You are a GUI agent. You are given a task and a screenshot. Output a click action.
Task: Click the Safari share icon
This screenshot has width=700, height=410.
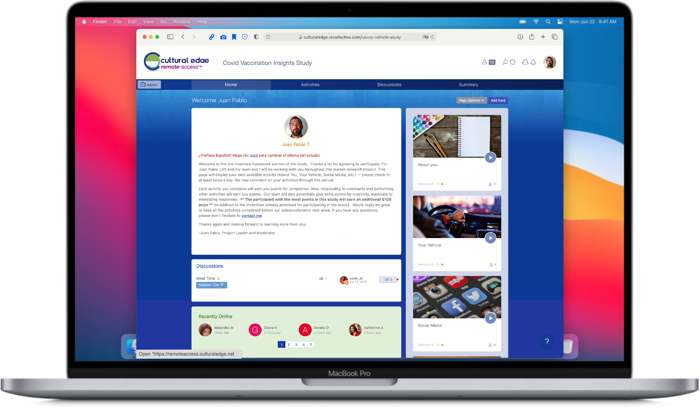click(x=530, y=37)
